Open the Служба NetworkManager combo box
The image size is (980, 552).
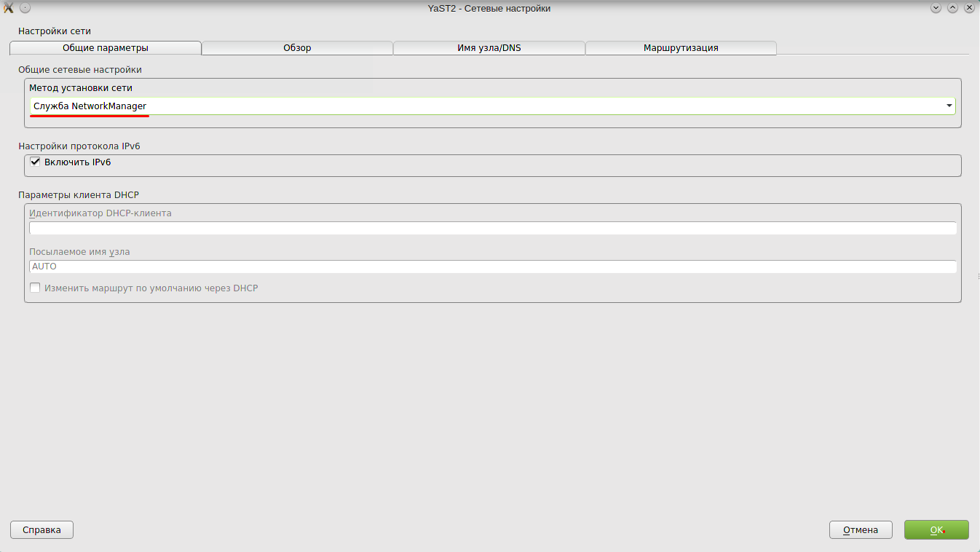tap(488, 106)
